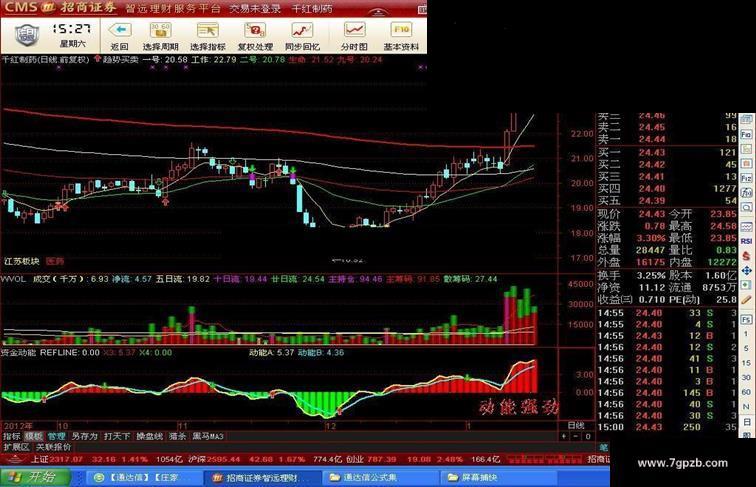This screenshot has height=487, width=756.
Task: Open 基本资料 F10 fundamentals
Action: [x=401, y=37]
